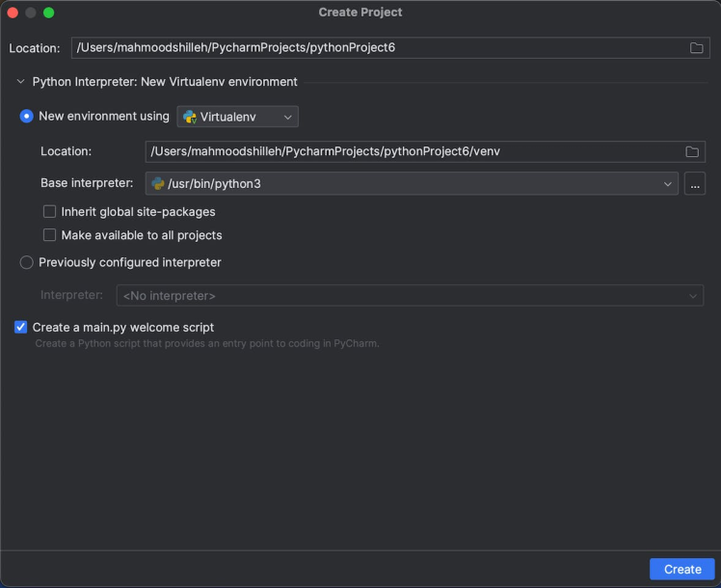This screenshot has width=721, height=588.
Task: Click the folder icon in the venv Location field
Action: [x=691, y=151]
